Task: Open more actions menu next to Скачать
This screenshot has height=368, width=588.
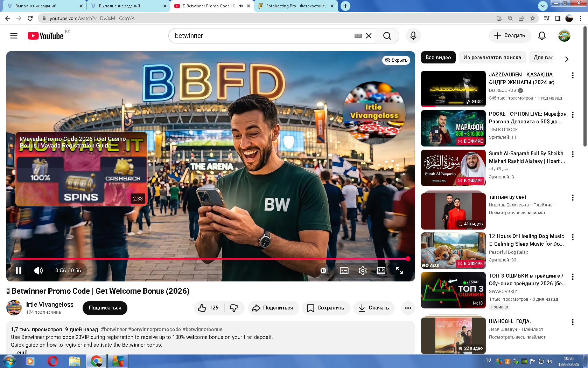Action: (x=408, y=308)
